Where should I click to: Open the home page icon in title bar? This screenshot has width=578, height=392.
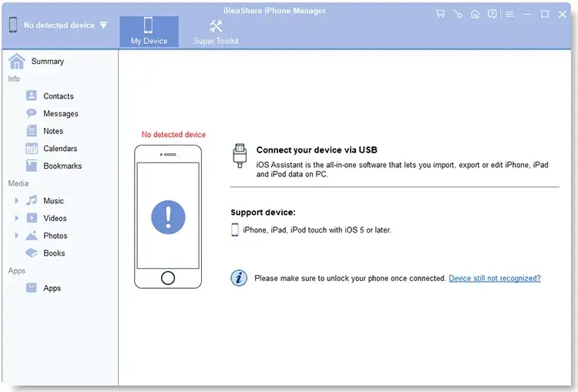coord(475,14)
